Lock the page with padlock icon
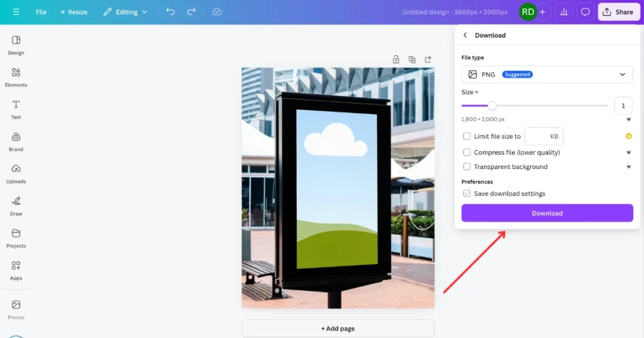Image resolution: width=644 pixels, height=338 pixels. coord(396,60)
